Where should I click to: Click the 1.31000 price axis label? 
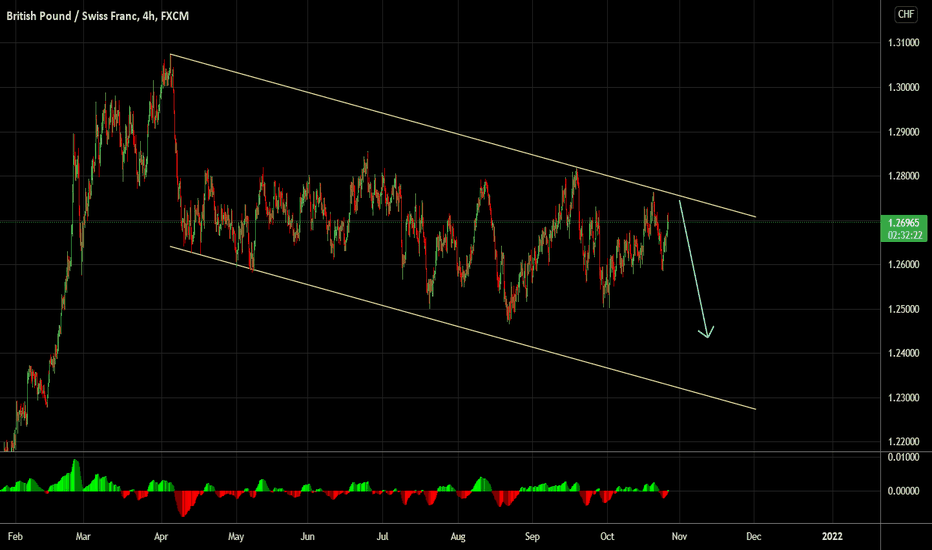[x=903, y=43]
